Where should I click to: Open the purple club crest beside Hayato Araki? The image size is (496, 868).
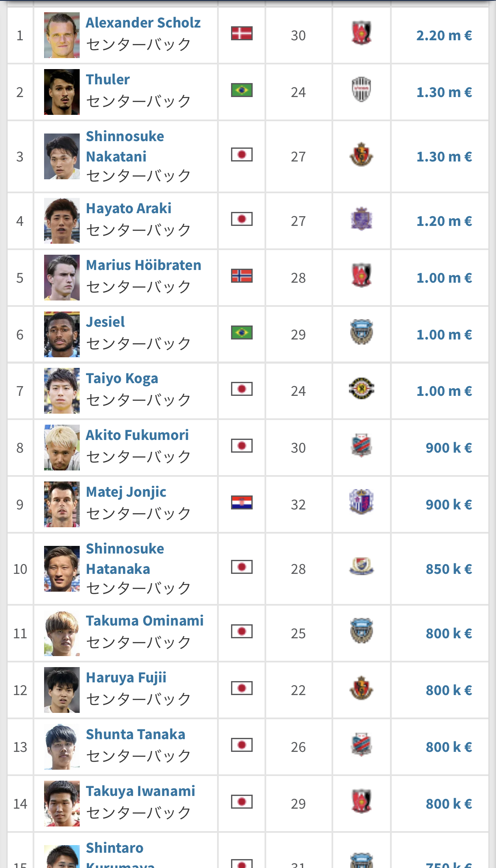pos(362,219)
